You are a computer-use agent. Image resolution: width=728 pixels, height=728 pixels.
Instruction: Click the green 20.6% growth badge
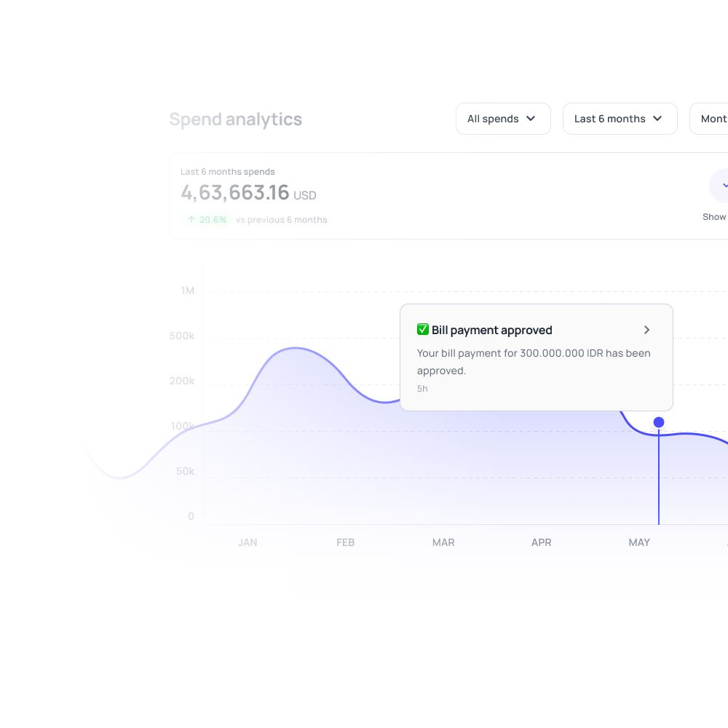tap(206, 219)
